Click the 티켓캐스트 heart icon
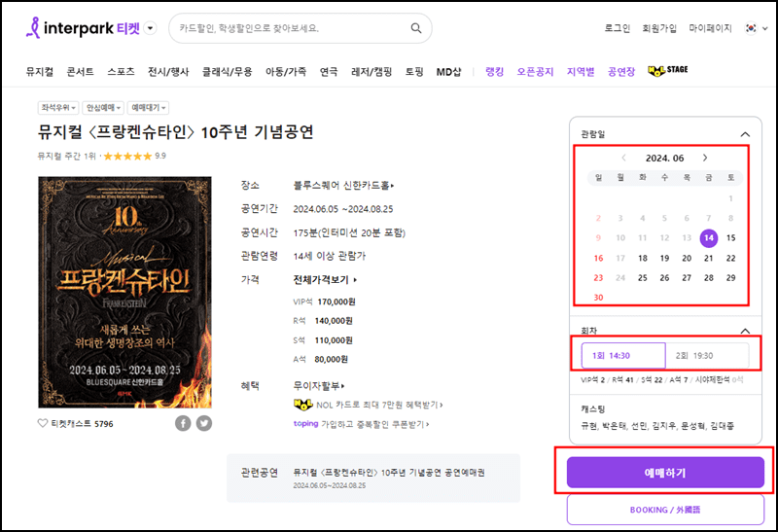The width and height of the screenshot is (778, 532). point(43,423)
